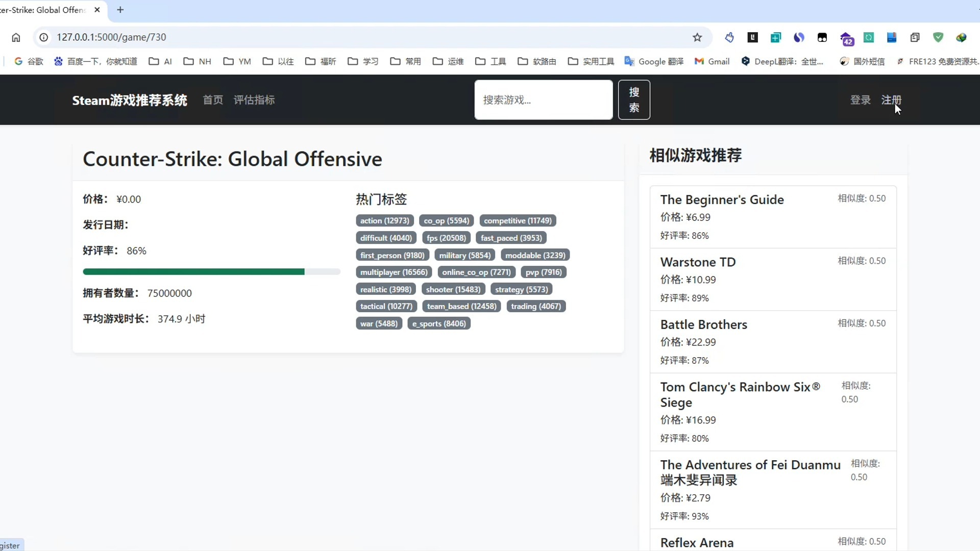Click the green shield extension icon

938,37
